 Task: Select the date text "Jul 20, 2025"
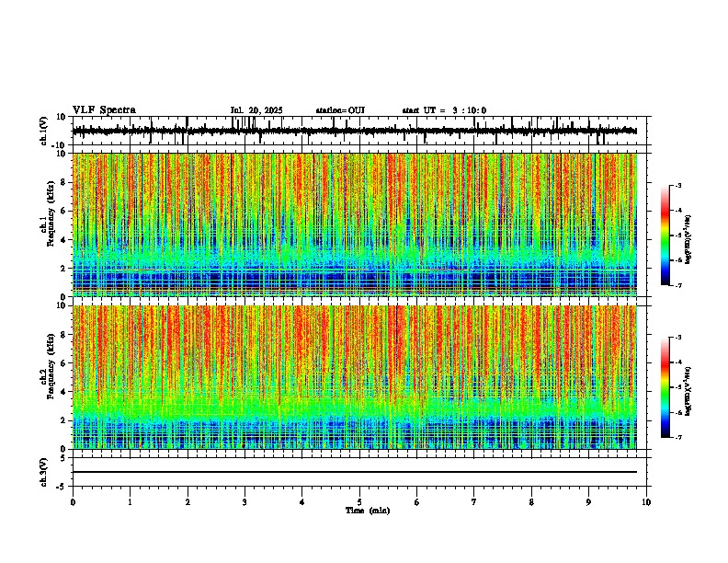pos(256,110)
